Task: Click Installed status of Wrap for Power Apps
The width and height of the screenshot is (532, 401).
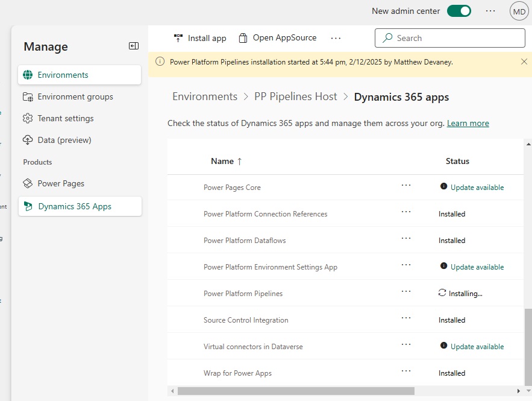Action: (452, 373)
